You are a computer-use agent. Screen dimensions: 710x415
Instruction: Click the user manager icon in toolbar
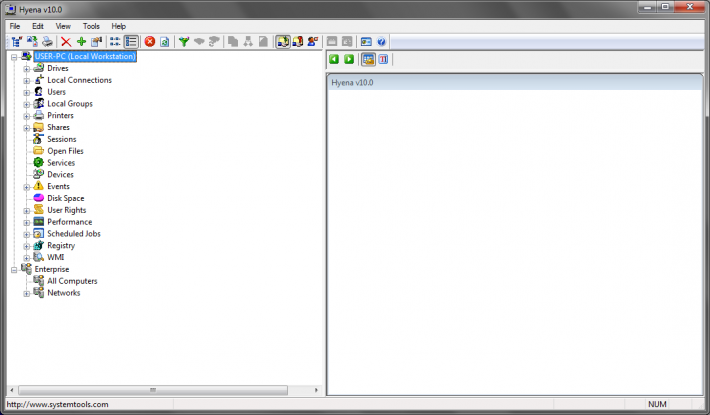313,42
